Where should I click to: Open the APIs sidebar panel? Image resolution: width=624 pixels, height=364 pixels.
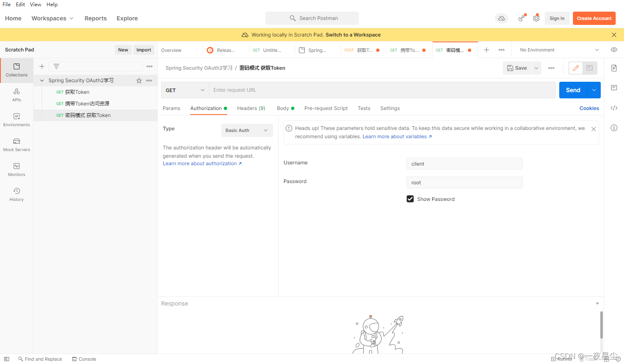(x=17, y=95)
